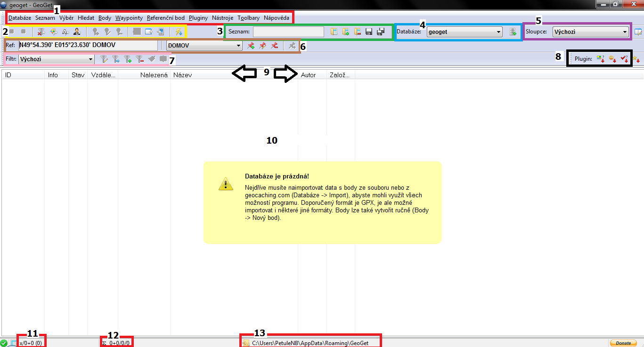This screenshot has width=644, height=347.
Task: Click the Ref coordinates field
Action: point(88,45)
